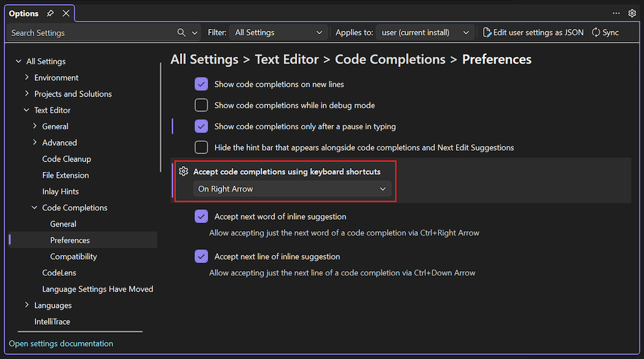Select Code Cleanup in tree
644x359 pixels.
[x=66, y=159]
